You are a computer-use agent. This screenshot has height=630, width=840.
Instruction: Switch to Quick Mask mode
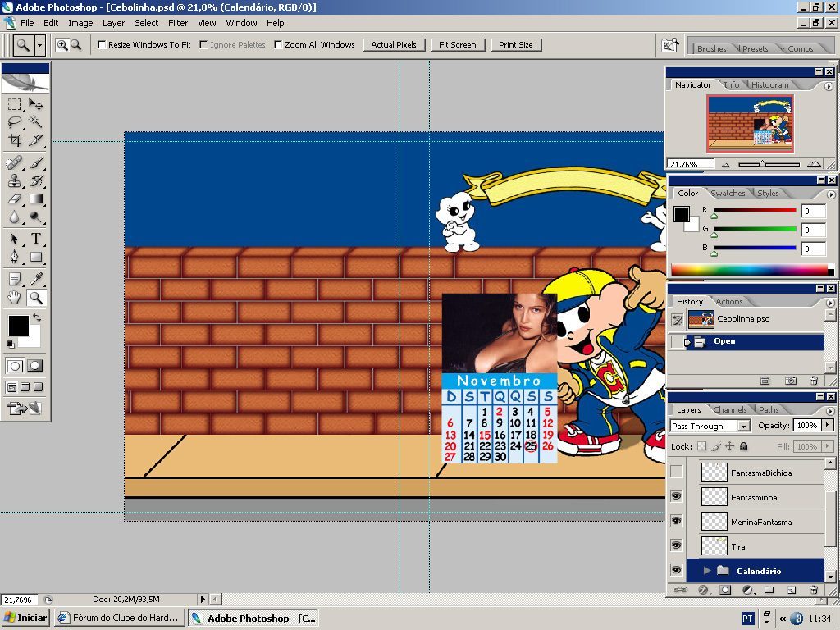click(34, 366)
